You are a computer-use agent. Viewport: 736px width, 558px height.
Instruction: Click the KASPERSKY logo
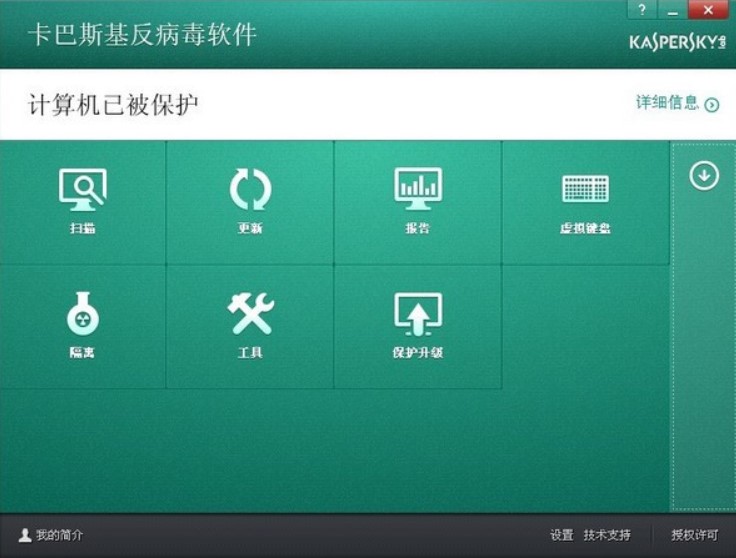(677, 42)
